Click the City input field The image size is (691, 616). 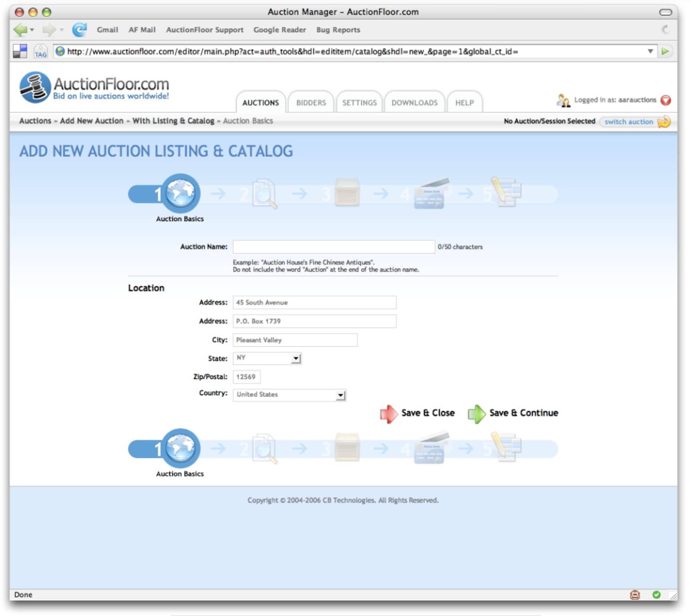click(x=295, y=340)
